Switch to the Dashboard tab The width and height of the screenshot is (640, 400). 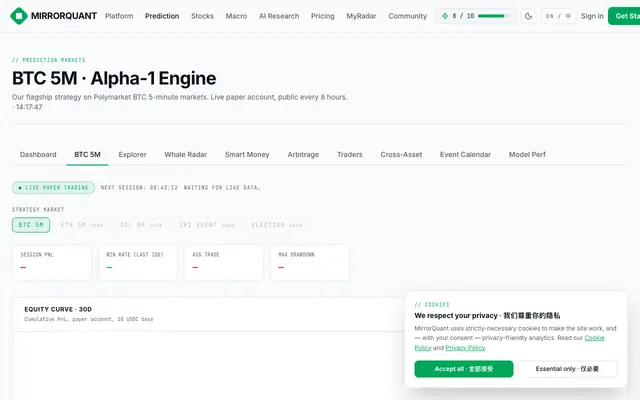tap(38, 155)
